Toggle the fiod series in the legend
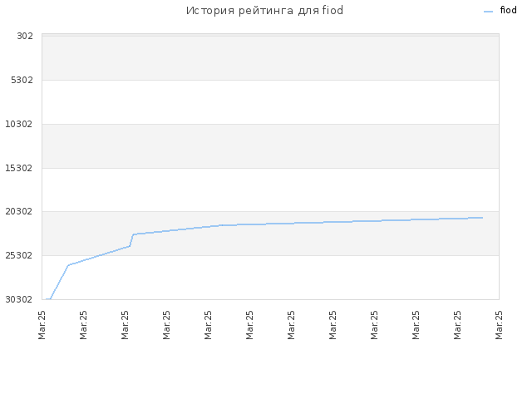The image size is (532, 399). pos(508,11)
